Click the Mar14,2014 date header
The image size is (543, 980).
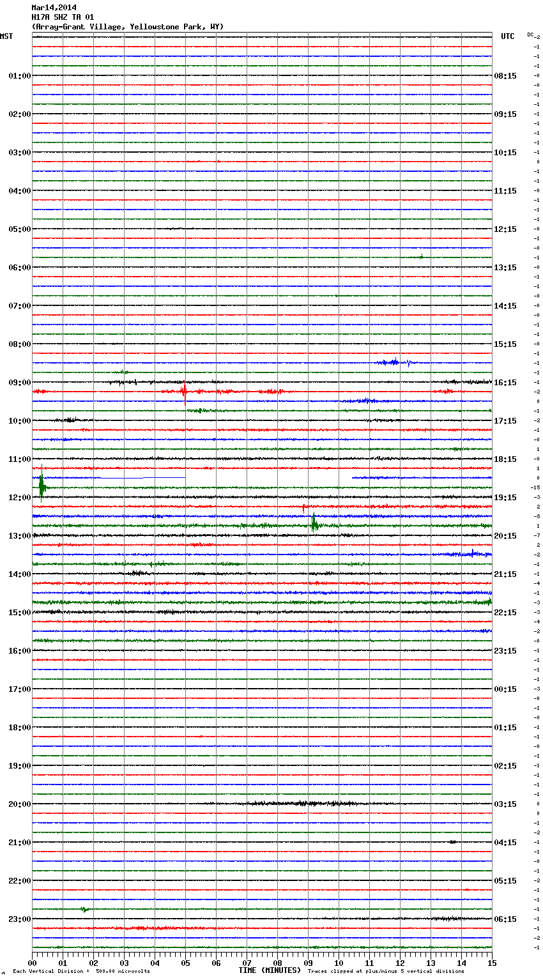coord(54,8)
